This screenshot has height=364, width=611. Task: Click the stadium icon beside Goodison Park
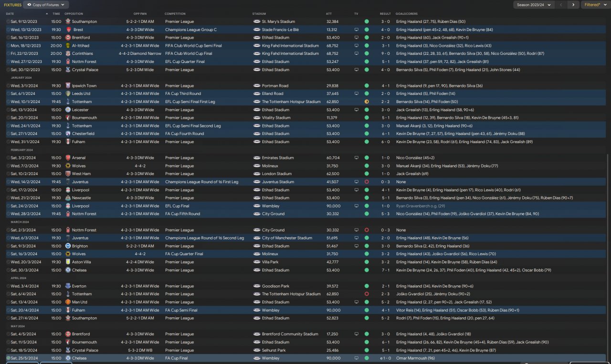pyautogui.click(x=256, y=286)
